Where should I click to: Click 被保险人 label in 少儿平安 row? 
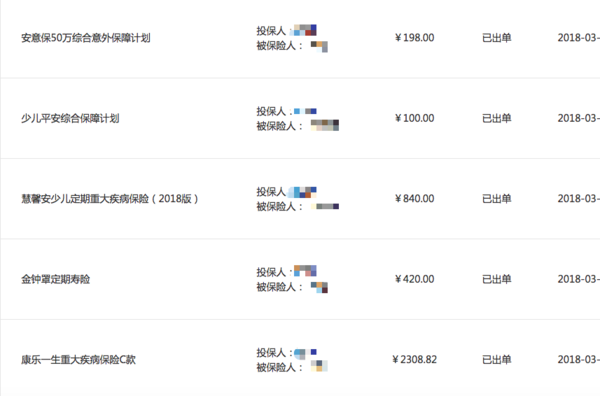click(x=276, y=126)
